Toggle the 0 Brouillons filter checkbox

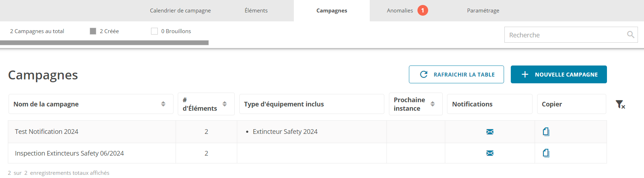pos(154,31)
